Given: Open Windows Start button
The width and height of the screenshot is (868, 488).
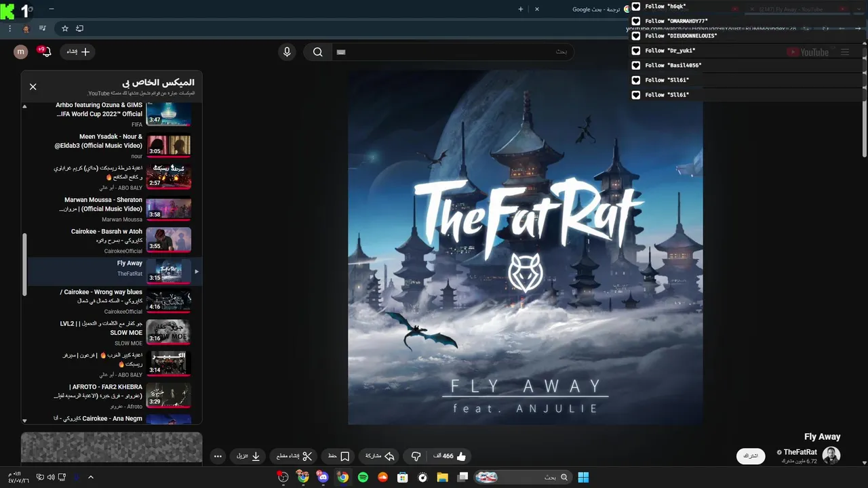Looking at the screenshot, I should click(583, 477).
